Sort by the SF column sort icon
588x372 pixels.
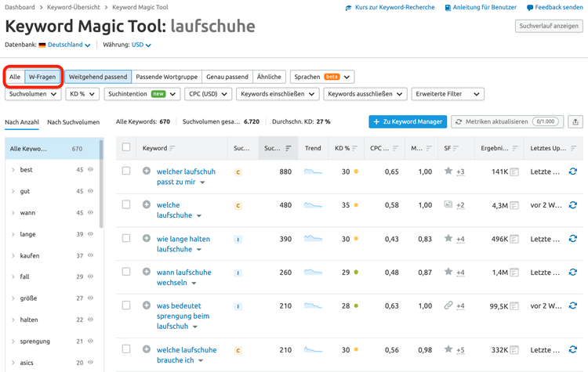pos(456,148)
